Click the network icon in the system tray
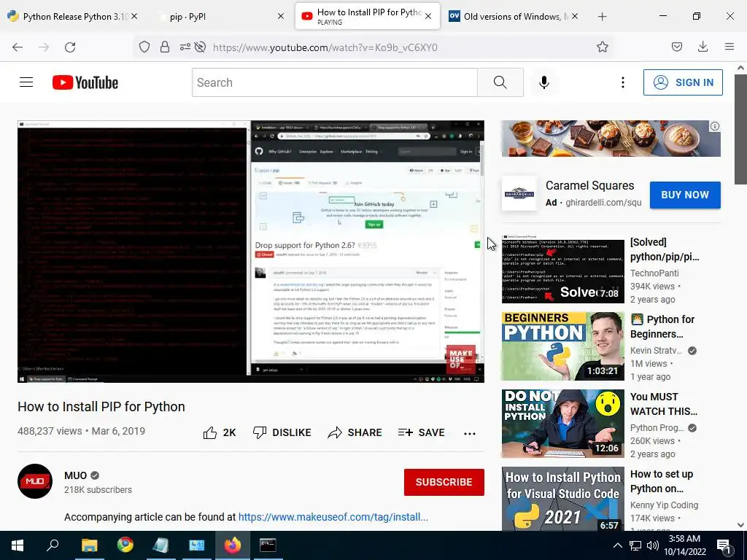The height and width of the screenshot is (560, 747). pyautogui.click(x=635, y=545)
